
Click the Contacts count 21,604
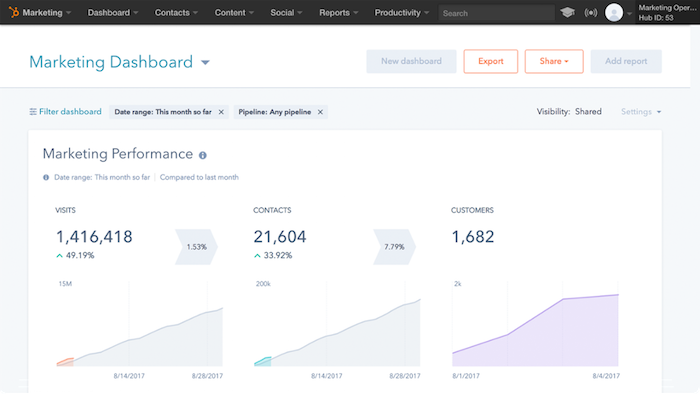(280, 236)
